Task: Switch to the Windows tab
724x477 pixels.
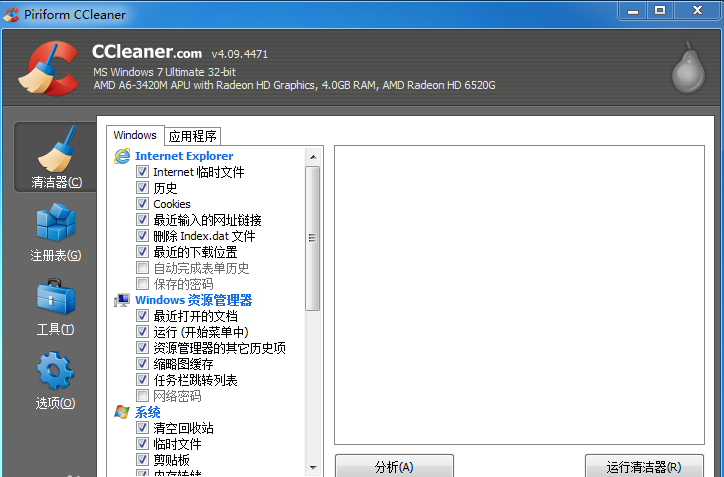Action: (x=135, y=135)
